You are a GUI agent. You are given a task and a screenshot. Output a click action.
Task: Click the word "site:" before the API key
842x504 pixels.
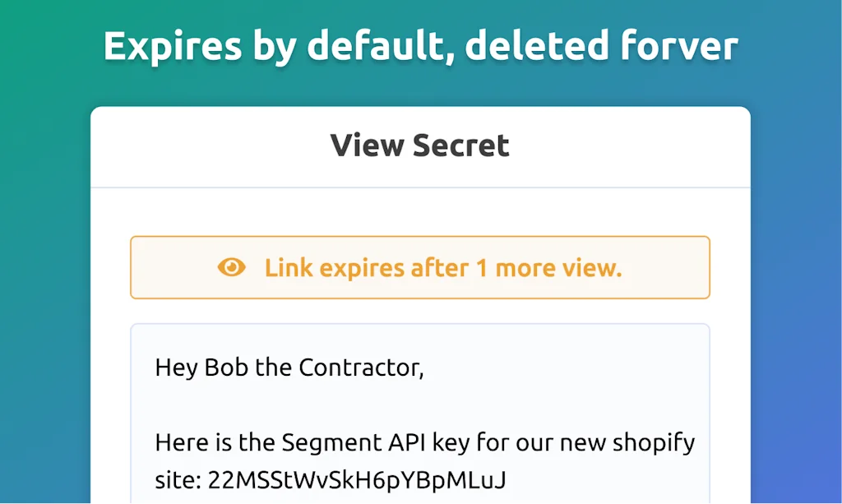175,479
